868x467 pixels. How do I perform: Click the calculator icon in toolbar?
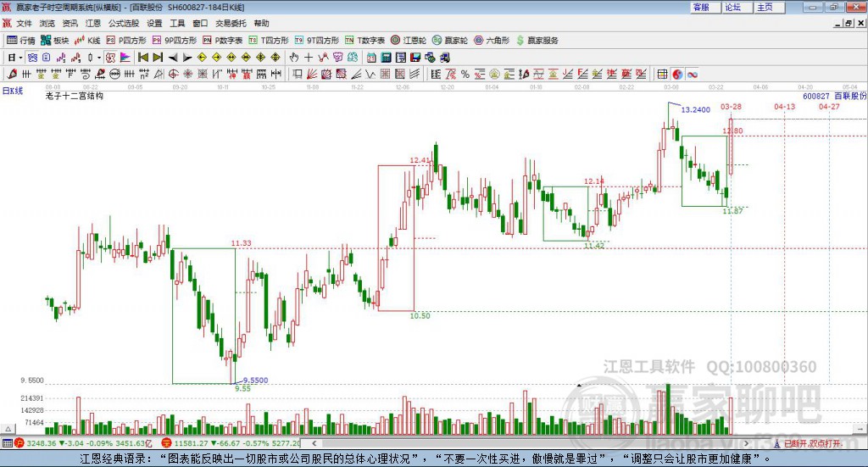point(387,58)
